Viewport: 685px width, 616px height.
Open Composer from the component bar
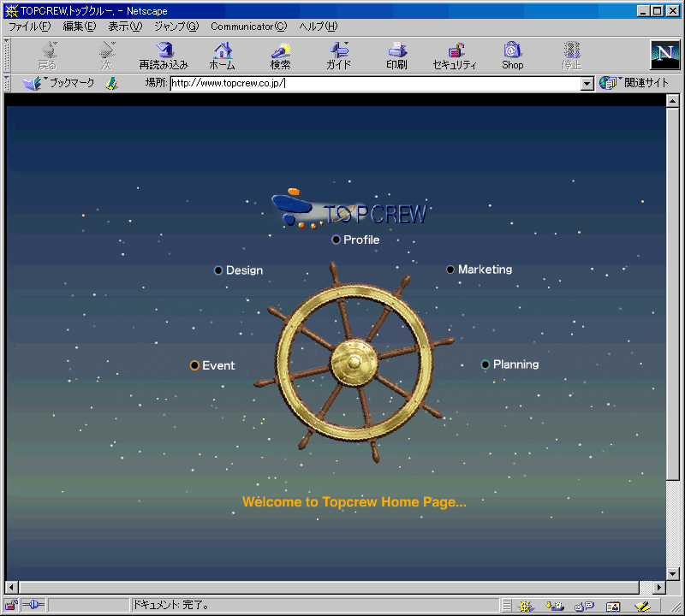642,606
